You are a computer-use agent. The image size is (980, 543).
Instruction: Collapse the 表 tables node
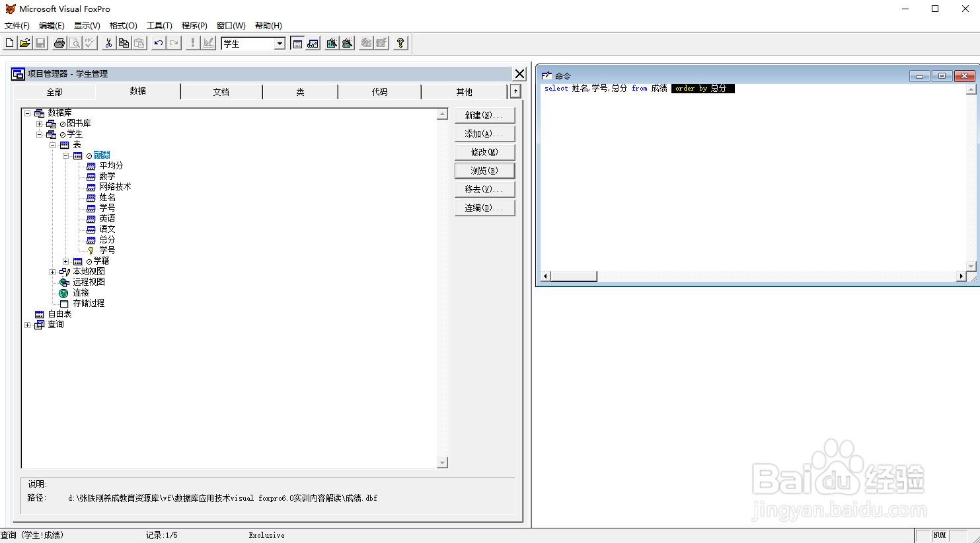53,145
